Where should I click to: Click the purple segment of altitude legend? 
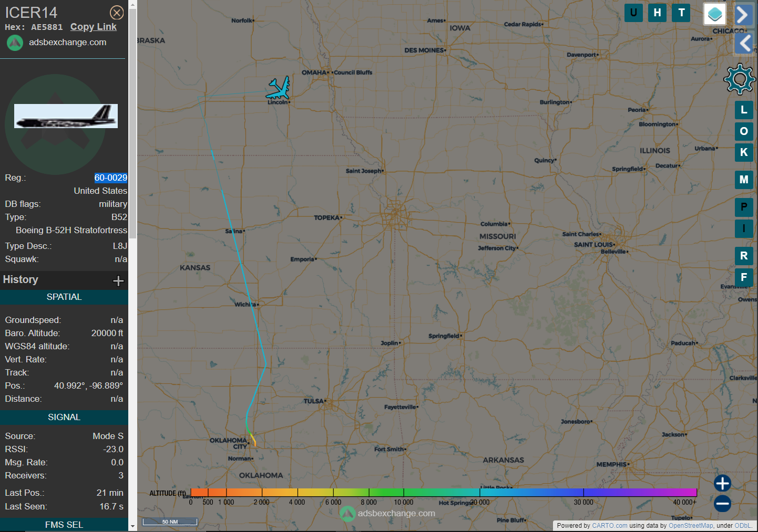point(640,492)
